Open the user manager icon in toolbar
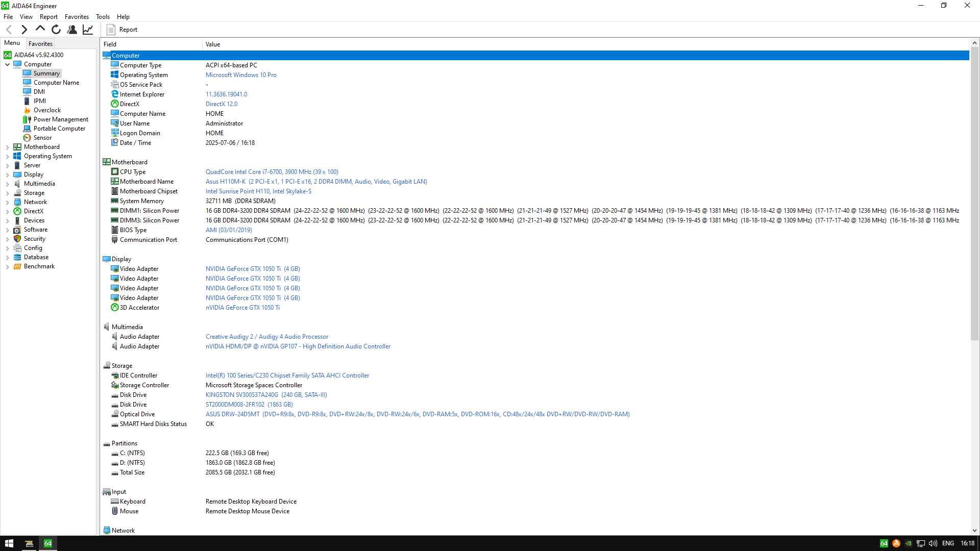The height and width of the screenshot is (551, 980). [72, 30]
